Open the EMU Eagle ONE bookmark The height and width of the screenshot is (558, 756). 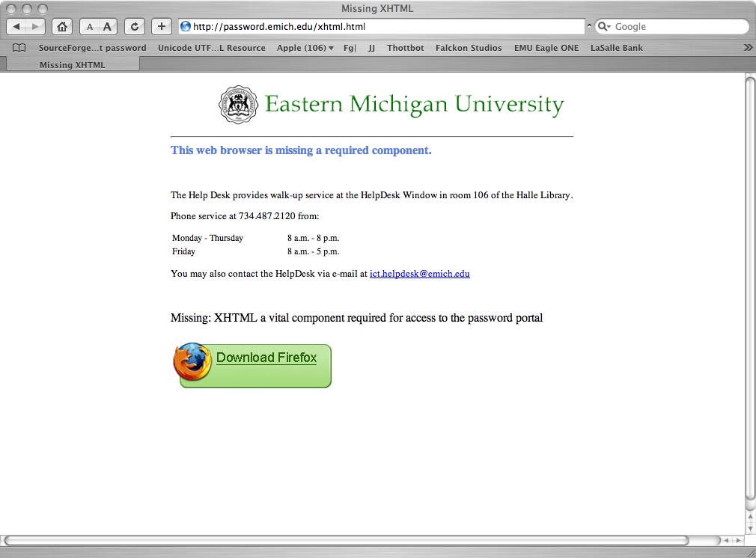(x=546, y=48)
